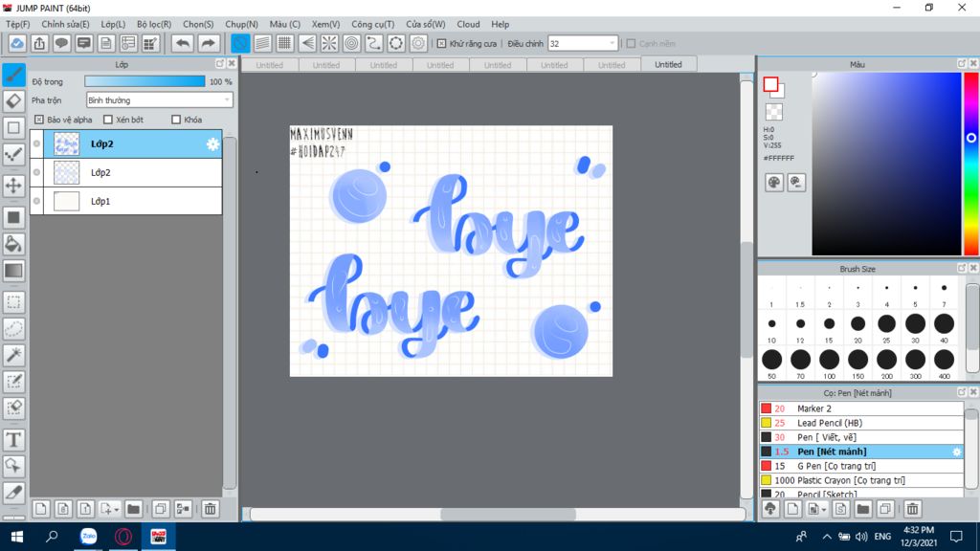Select the Marker 2 brush
Viewport: 980px width, 551px height.
(x=861, y=408)
